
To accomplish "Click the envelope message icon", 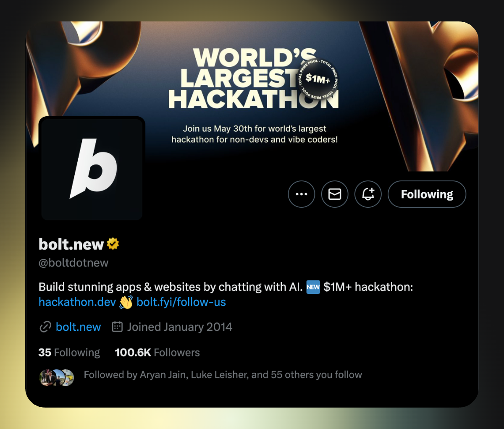I will [x=335, y=194].
